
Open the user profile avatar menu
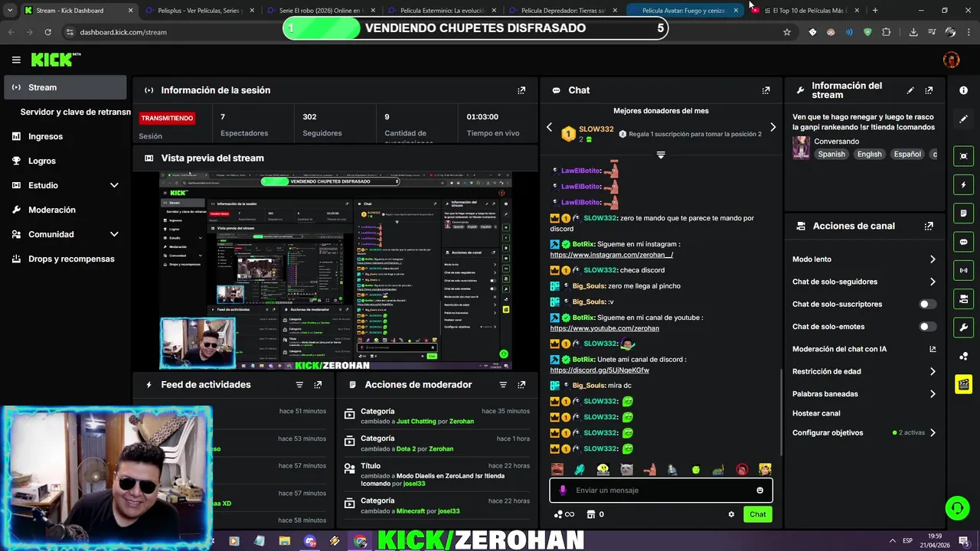(x=951, y=60)
